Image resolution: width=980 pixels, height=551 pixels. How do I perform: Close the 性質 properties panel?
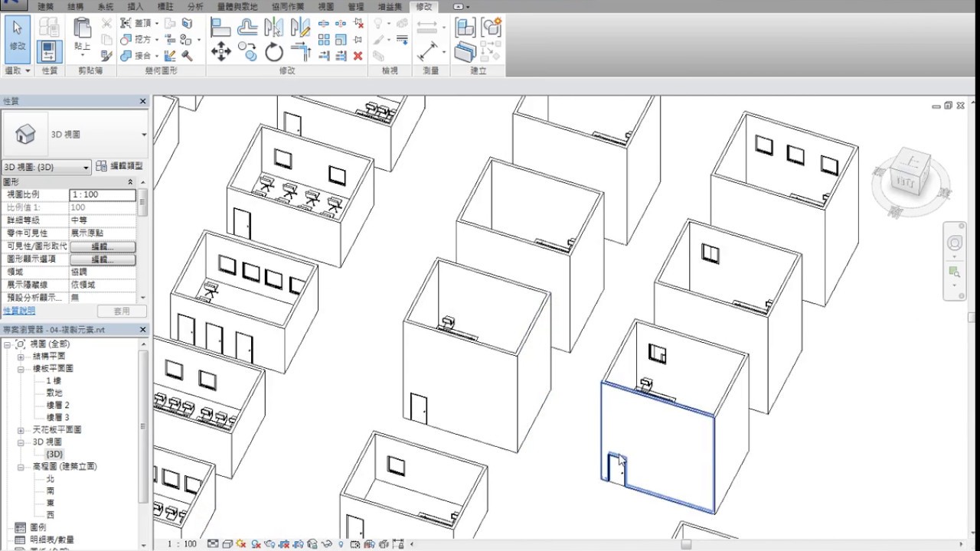tap(142, 101)
